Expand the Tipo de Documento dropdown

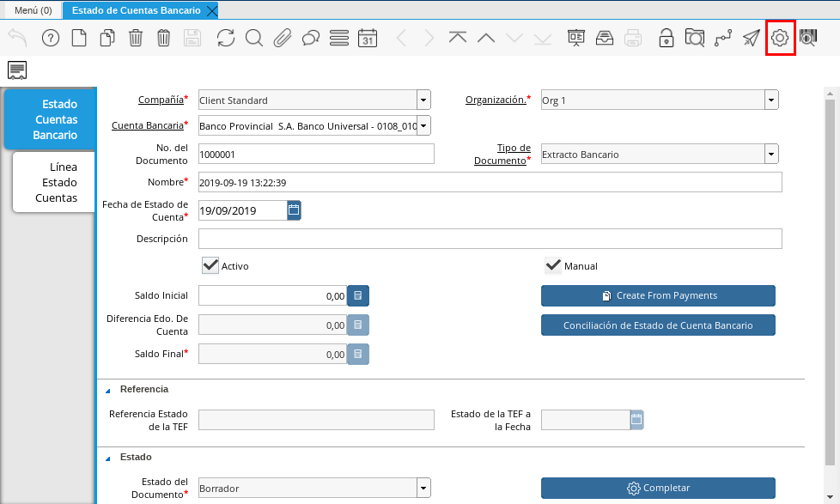(771, 155)
